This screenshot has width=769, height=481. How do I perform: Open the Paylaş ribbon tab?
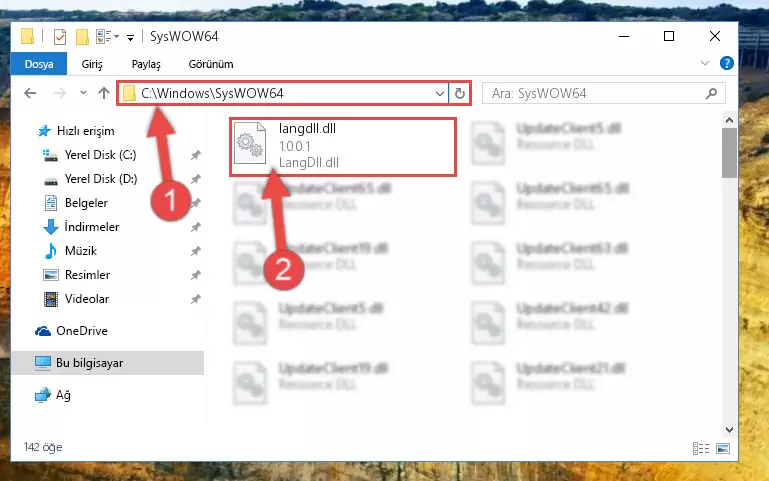click(146, 64)
